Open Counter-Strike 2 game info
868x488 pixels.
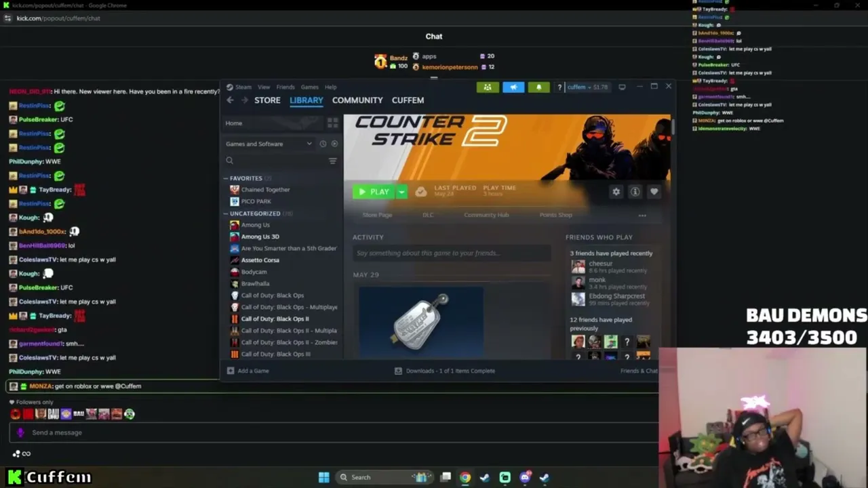click(x=635, y=192)
